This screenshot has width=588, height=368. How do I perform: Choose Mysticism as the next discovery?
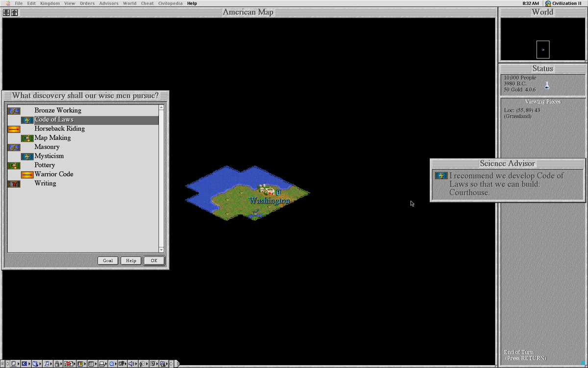83,156
